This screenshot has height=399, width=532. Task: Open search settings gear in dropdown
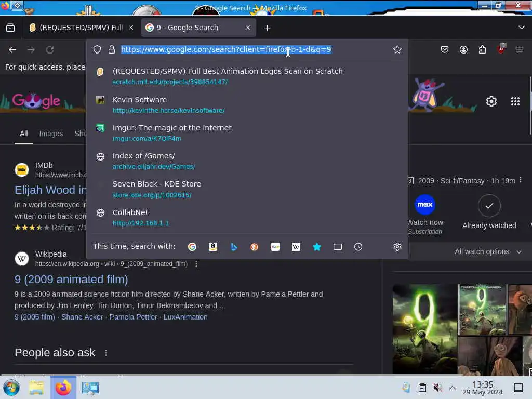tap(397, 247)
